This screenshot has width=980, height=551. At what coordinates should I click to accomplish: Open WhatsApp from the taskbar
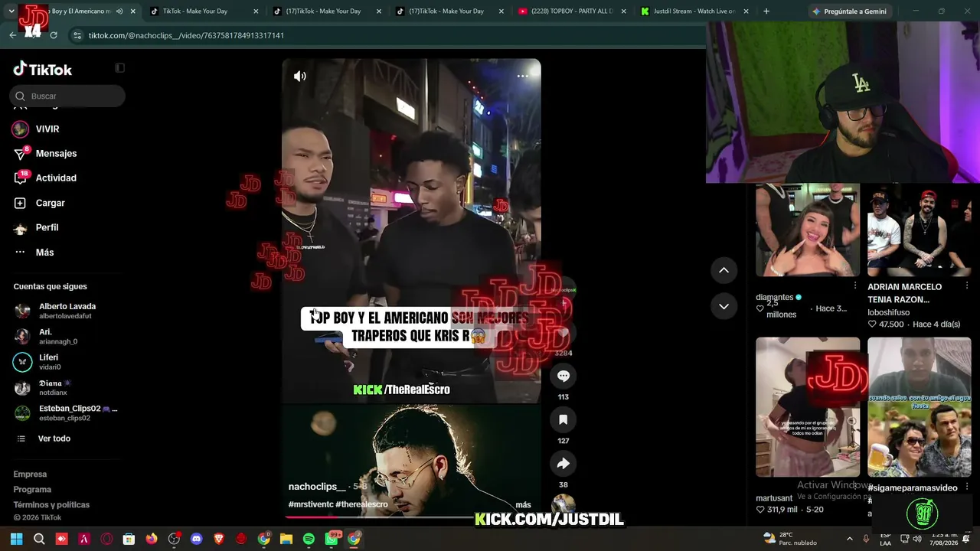[x=332, y=540]
